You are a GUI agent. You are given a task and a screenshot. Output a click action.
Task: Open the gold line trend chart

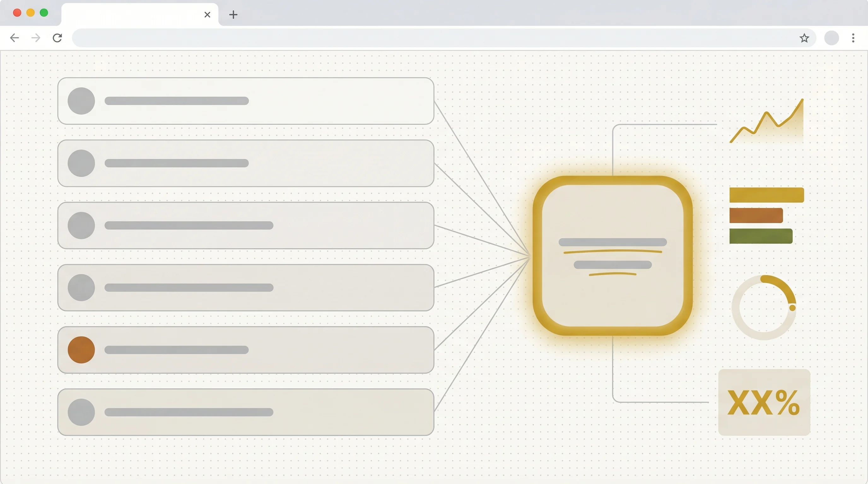pos(766,121)
